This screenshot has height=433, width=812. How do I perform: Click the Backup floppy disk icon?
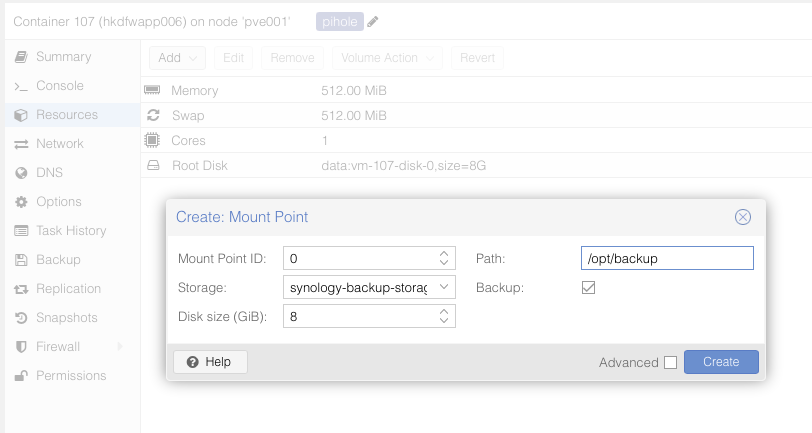click(21, 260)
